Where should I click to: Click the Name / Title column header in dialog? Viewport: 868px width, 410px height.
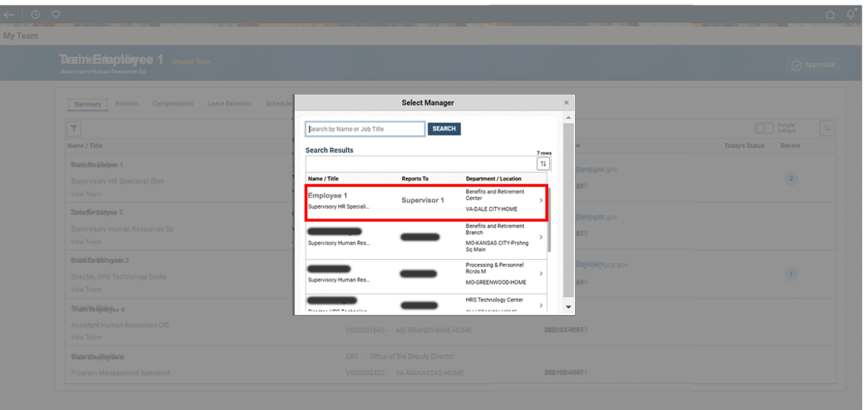click(x=323, y=179)
